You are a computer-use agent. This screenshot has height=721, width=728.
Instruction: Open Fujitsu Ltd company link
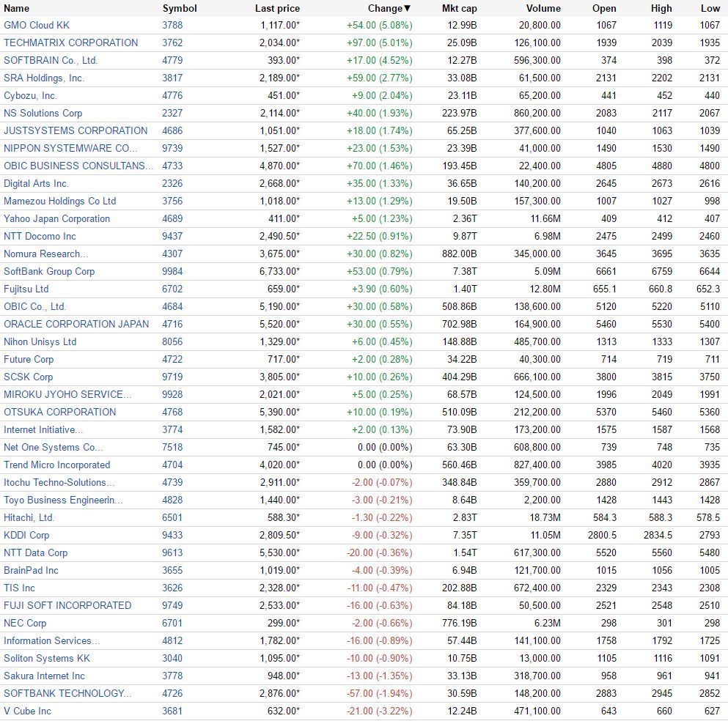point(26,289)
